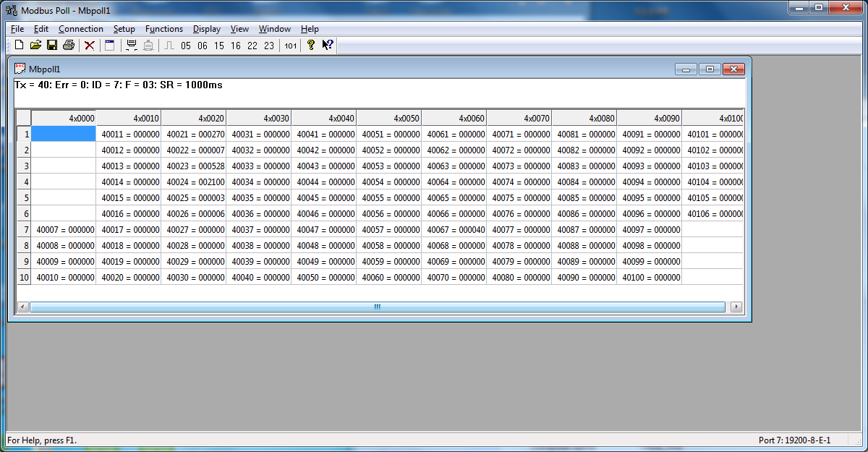Image resolution: width=868 pixels, height=452 pixels.
Task: Click cell 40024 = 002100
Action: 194,182
